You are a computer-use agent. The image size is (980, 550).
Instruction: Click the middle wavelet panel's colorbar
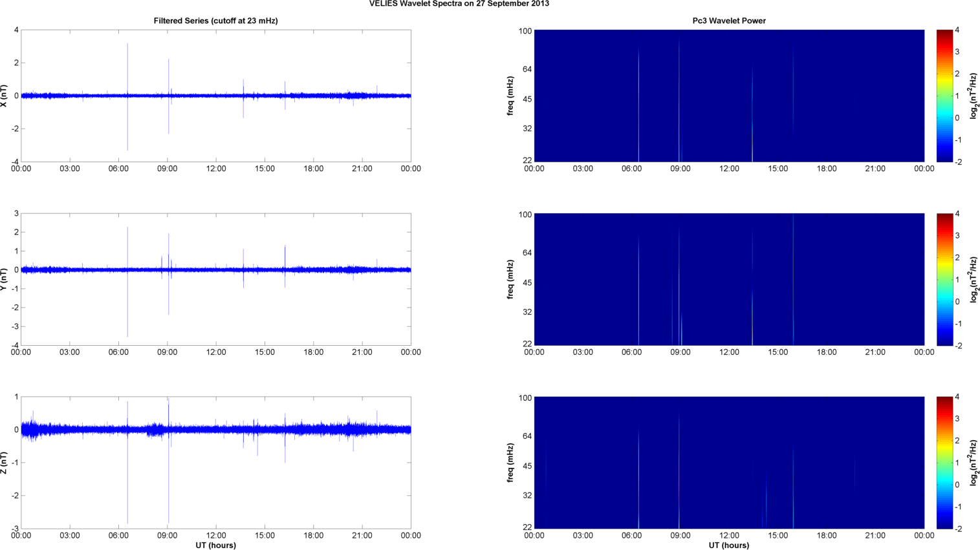tap(944, 279)
